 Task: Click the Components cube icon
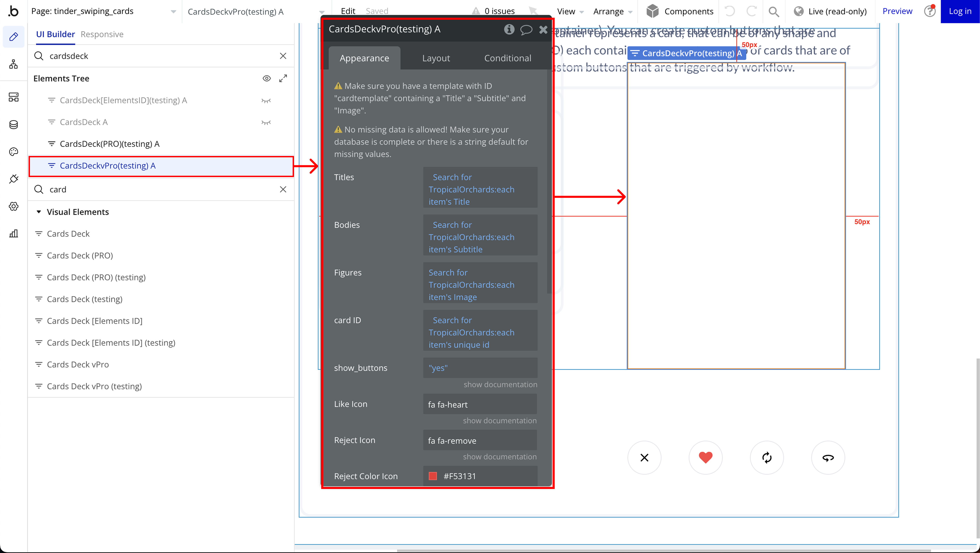pos(652,11)
